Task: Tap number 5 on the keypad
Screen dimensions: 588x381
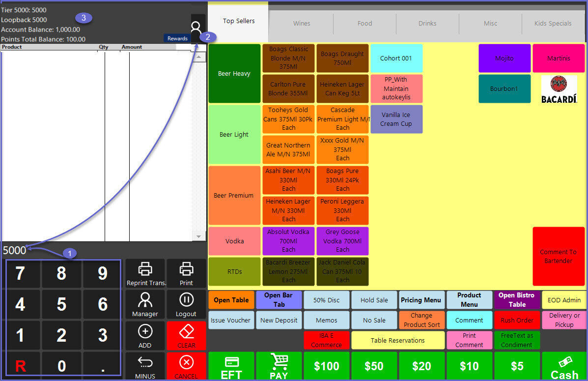Action: 61,304
